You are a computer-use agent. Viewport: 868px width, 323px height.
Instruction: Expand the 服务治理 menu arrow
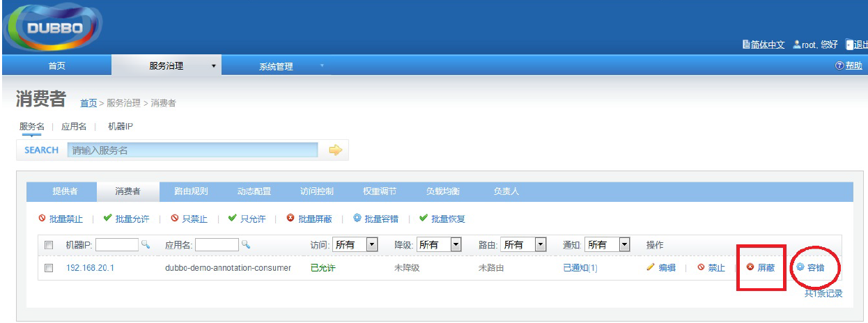213,67
